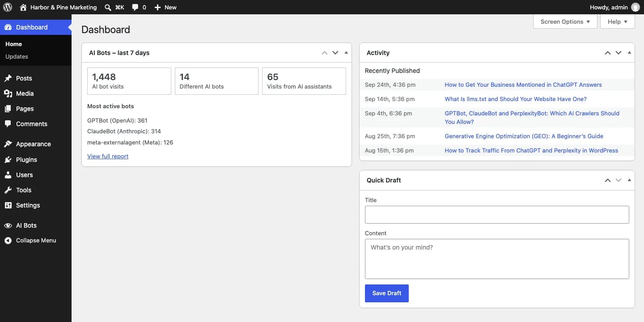The width and height of the screenshot is (644, 322).
Task: Open the command palette search icon
Action: pyautogui.click(x=108, y=7)
